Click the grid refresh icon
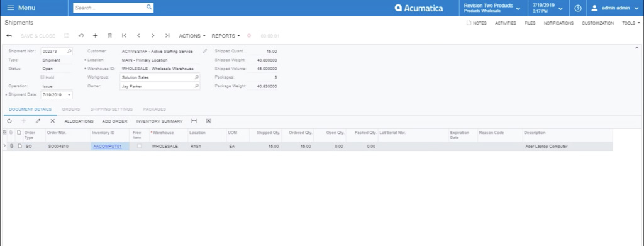644x246 pixels. 9,121
